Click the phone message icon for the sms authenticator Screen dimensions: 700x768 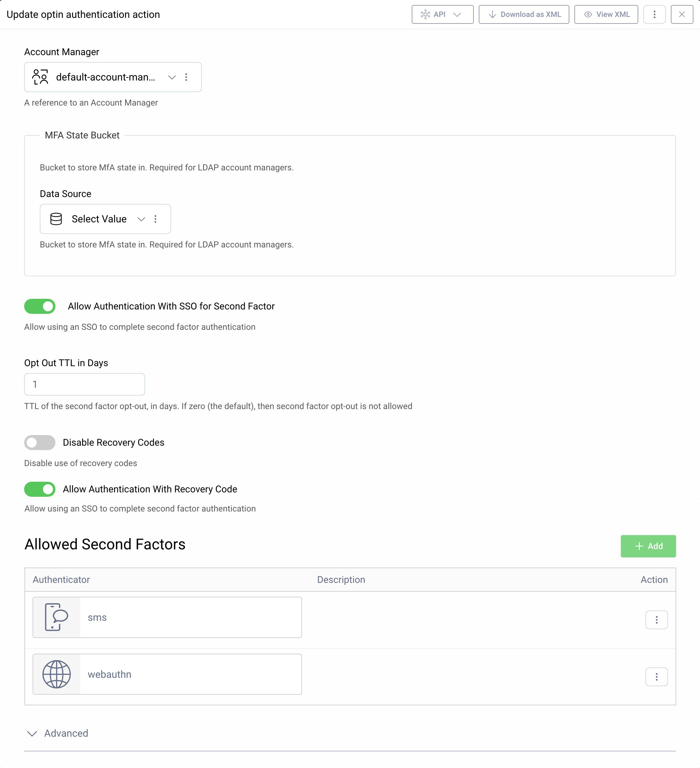(x=56, y=618)
